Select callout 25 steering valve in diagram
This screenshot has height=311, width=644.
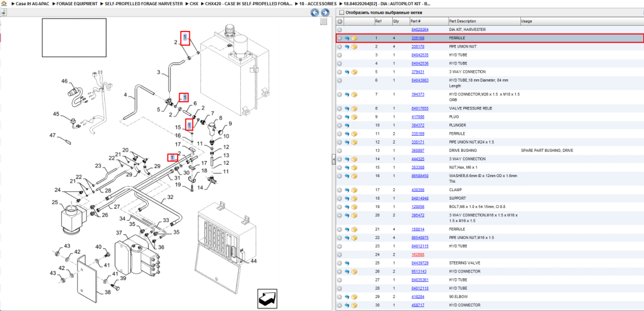(55, 202)
